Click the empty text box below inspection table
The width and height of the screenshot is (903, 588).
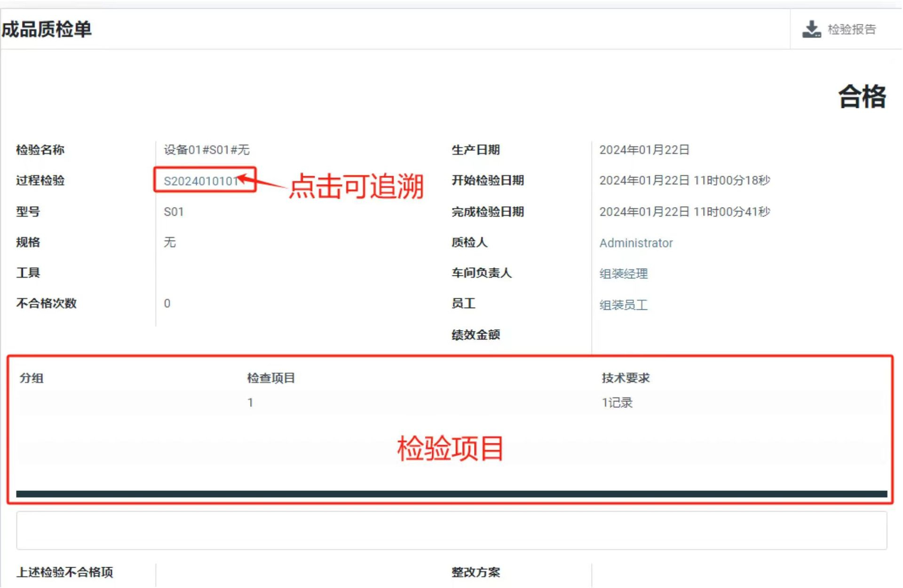click(x=451, y=531)
